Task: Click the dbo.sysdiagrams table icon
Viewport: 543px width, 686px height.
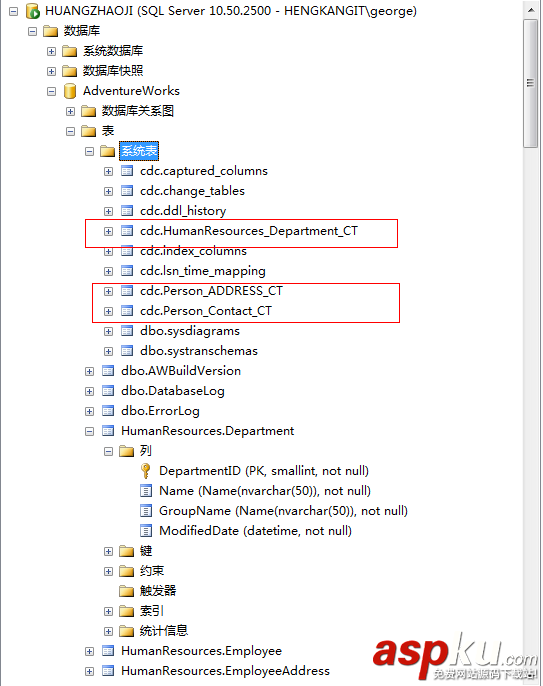Action: coord(127,331)
